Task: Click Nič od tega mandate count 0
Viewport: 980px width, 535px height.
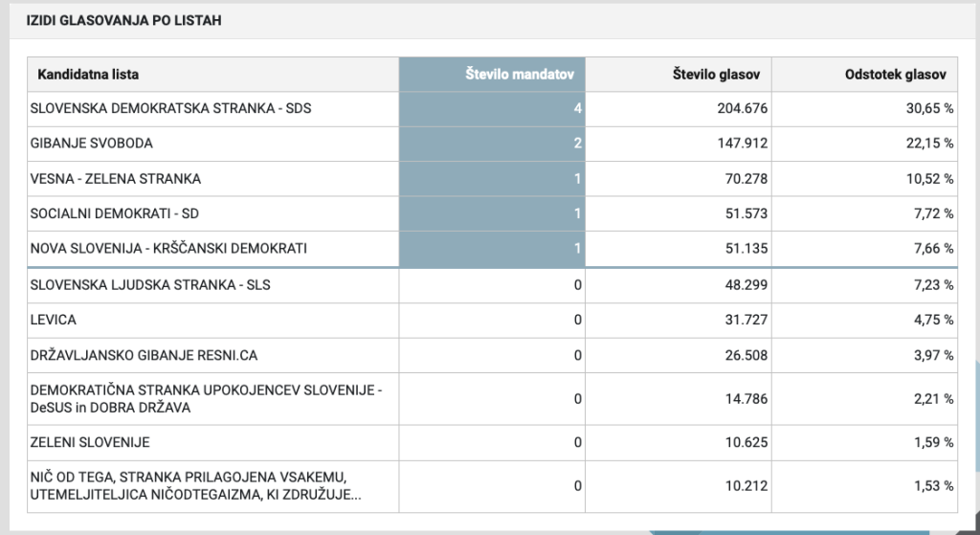Action: pos(577,486)
